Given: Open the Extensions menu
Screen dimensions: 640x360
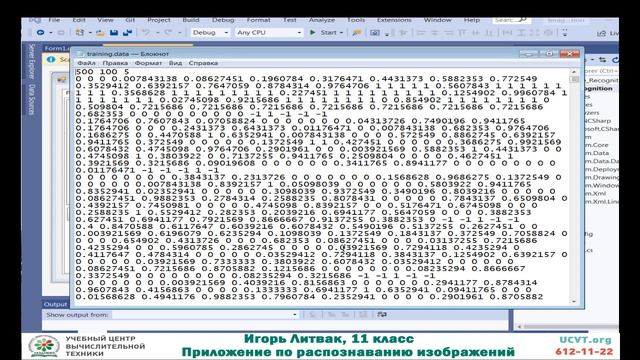Looking at the screenshot, I should (x=394, y=20).
